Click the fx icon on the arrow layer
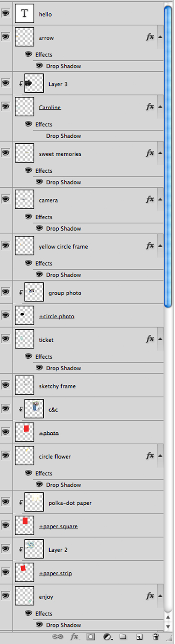The height and width of the screenshot is (644, 175). point(150,37)
